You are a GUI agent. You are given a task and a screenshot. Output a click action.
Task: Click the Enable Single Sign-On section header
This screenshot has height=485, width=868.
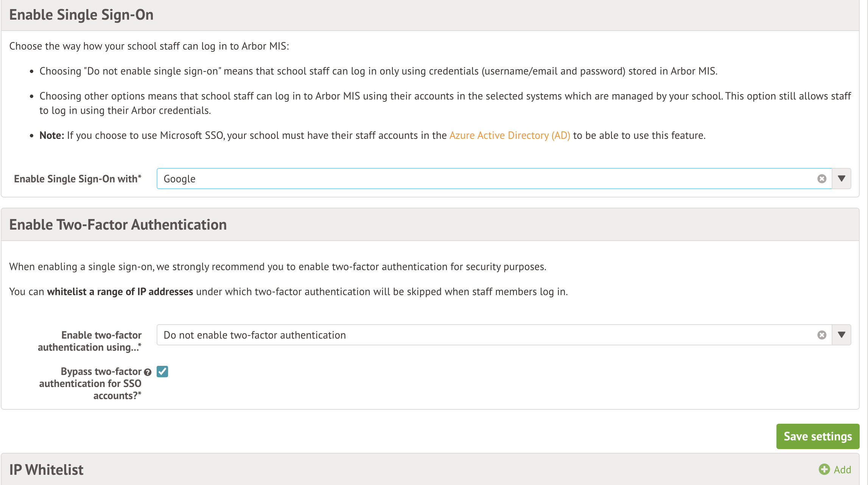(x=81, y=15)
